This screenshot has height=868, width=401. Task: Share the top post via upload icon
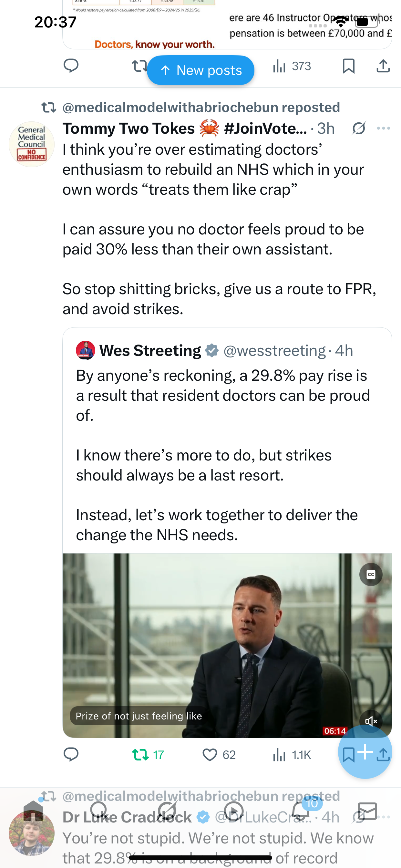click(x=383, y=66)
